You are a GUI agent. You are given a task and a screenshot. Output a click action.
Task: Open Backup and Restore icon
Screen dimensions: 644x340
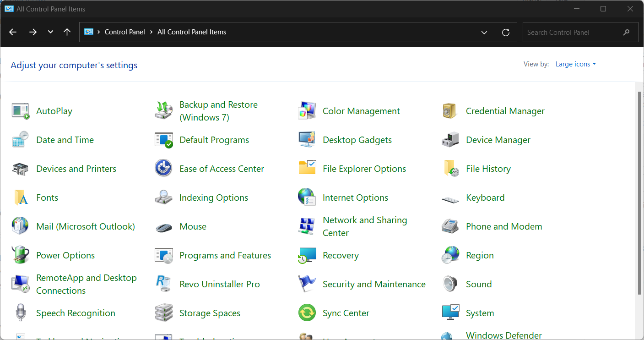[164, 111]
